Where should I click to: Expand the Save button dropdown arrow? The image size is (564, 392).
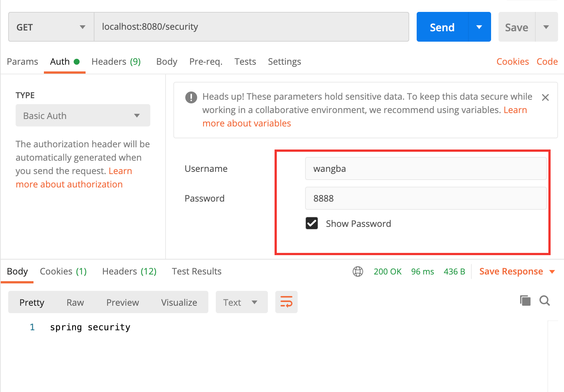tap(546, 27)
